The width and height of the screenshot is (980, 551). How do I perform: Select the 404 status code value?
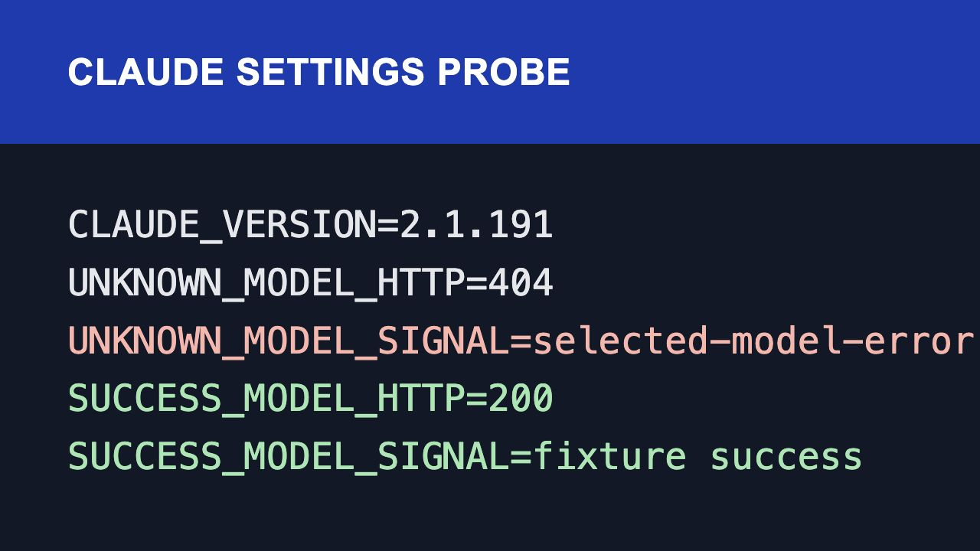pyautogui.click(x=521, y=284)
